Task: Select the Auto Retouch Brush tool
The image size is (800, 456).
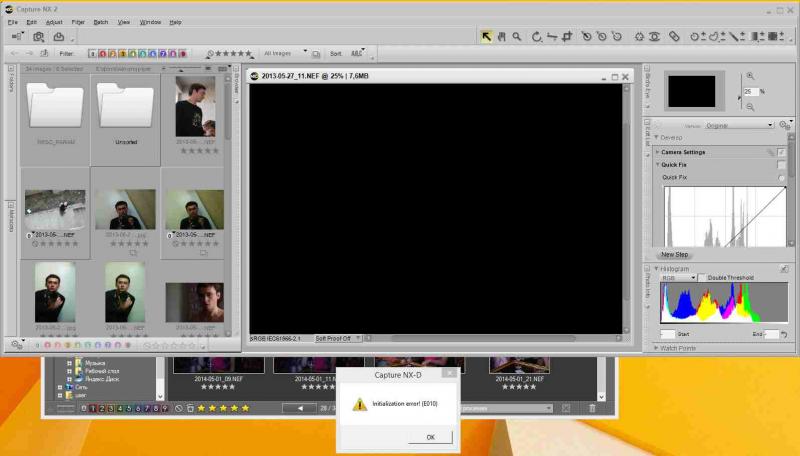Action: coord(674,37)
